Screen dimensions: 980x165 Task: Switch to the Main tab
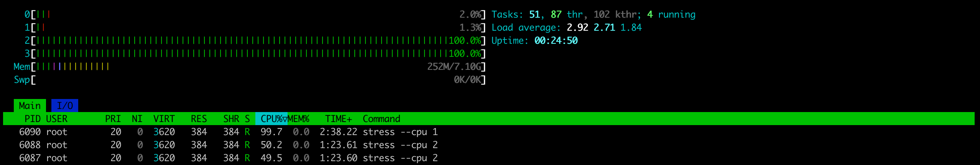point(30,106)
